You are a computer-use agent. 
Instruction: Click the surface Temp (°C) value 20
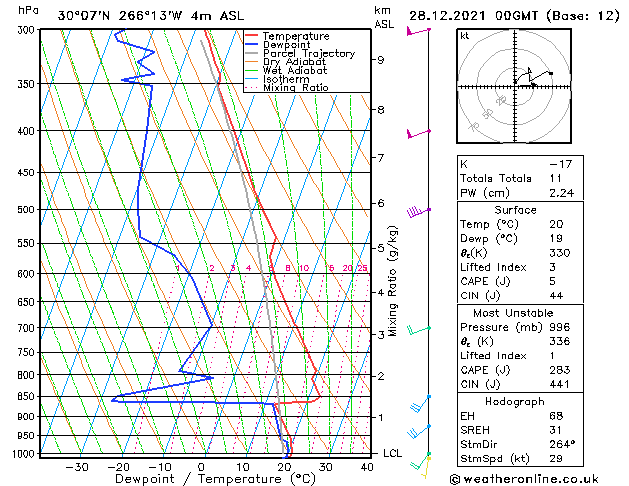(556, 224)
